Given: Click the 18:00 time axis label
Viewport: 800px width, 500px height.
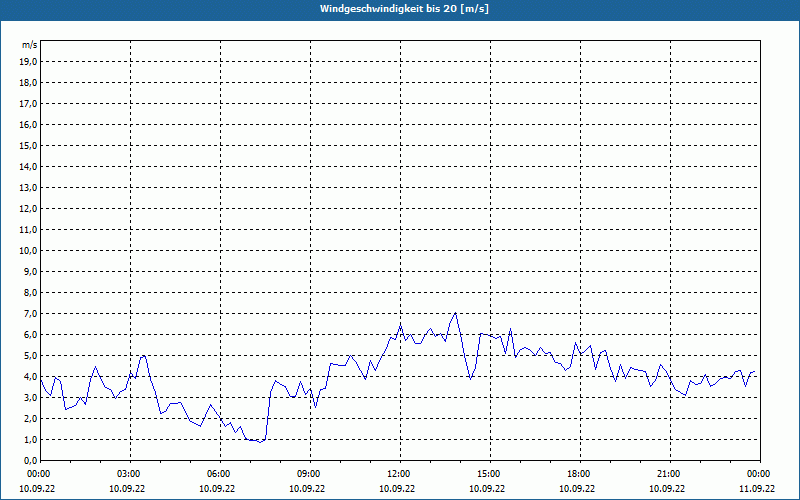Looking at the screenshot, I should pyautogui.click(x=581, y=474).
